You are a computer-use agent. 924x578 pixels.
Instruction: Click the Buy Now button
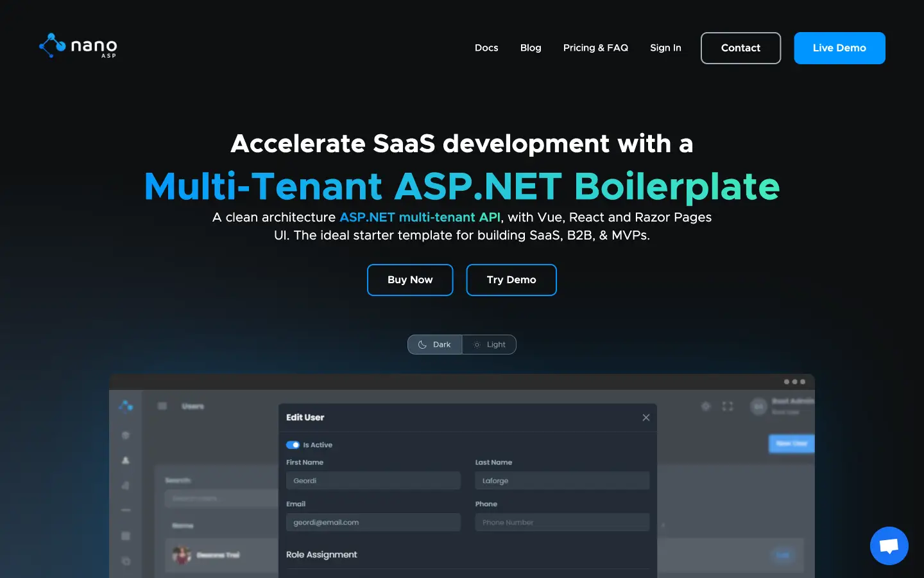(410, 280)
